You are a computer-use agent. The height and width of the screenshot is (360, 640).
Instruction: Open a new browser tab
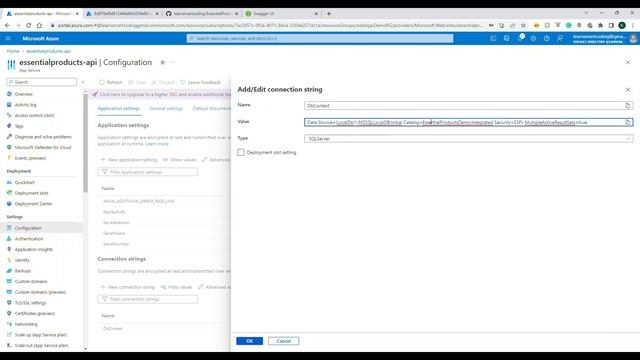(x=329, y=13)
